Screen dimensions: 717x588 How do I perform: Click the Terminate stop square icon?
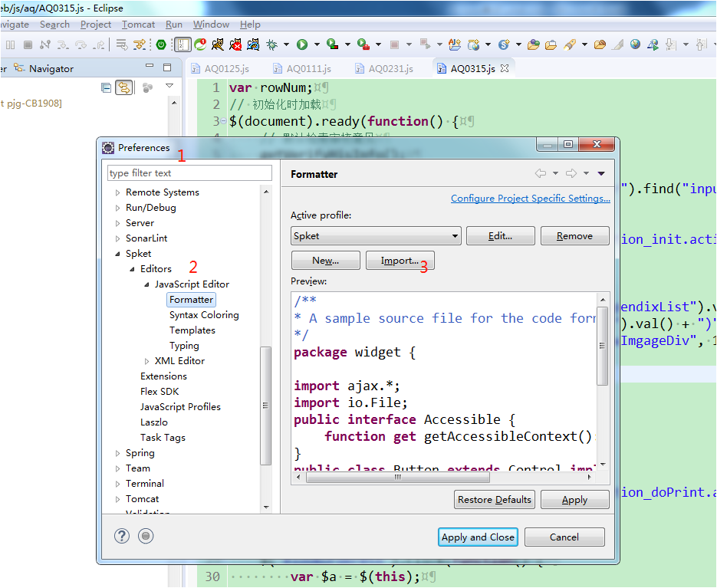click(x=28, y=44)
